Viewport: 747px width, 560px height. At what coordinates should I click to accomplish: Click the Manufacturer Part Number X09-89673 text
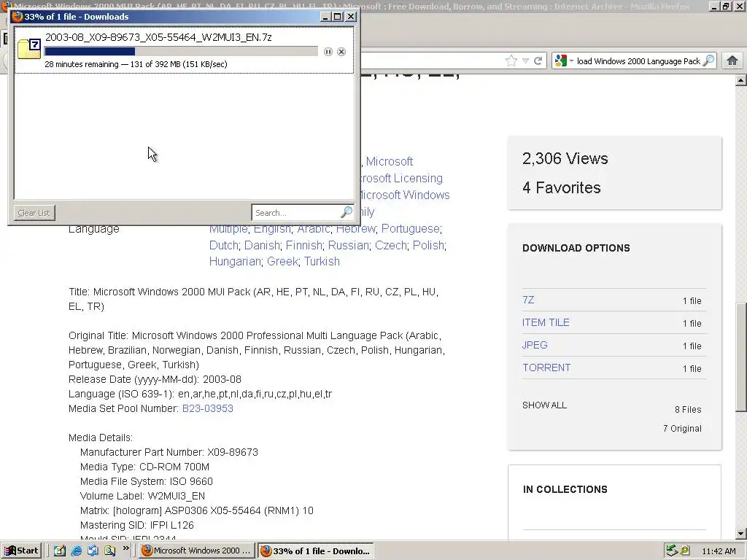(169, 452)
